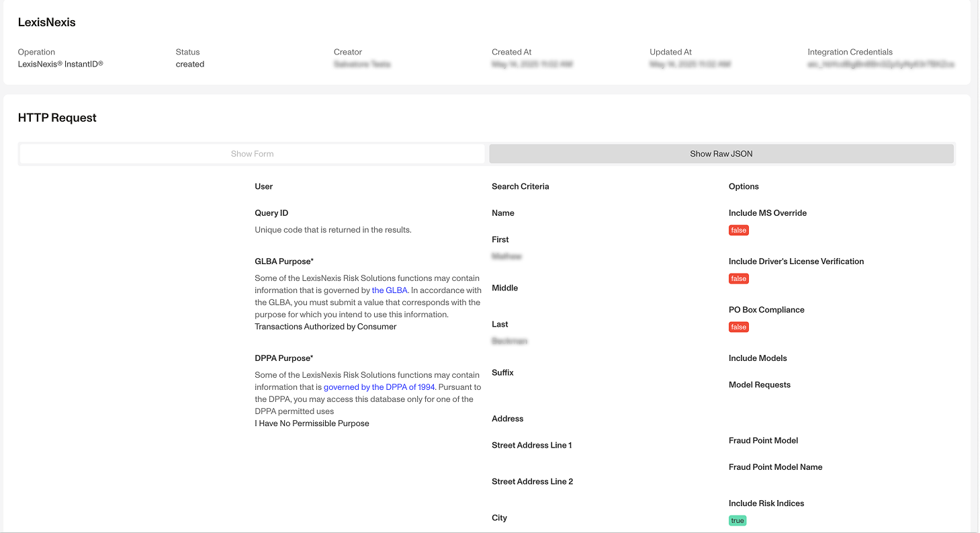Open the governed by the DPPA of 1994 link
Screen dimensions: 980x533
pos(380,387)
